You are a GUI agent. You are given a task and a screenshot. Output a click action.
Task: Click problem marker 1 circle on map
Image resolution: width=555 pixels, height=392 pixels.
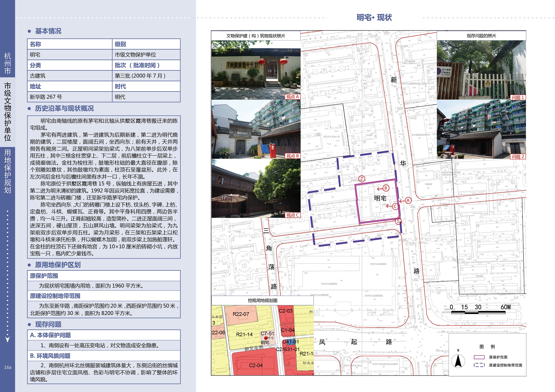[398, 221]
